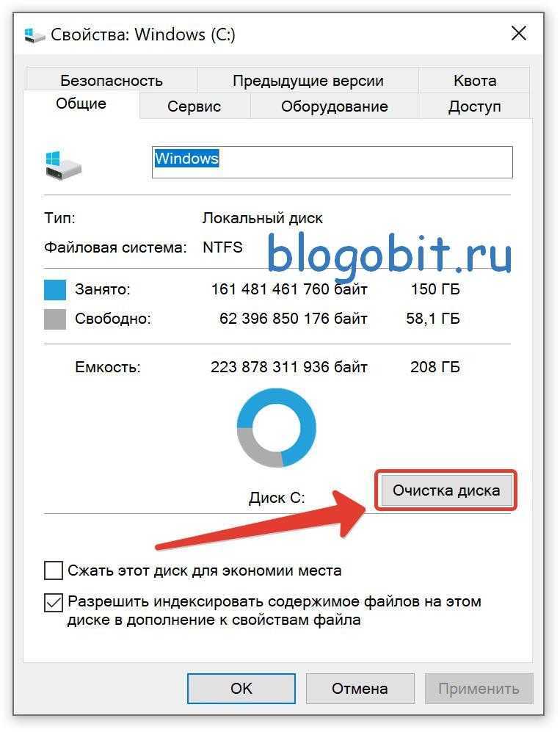Close the Properties dialog with X
Screen dimensions: 560x732
[519, 34]
